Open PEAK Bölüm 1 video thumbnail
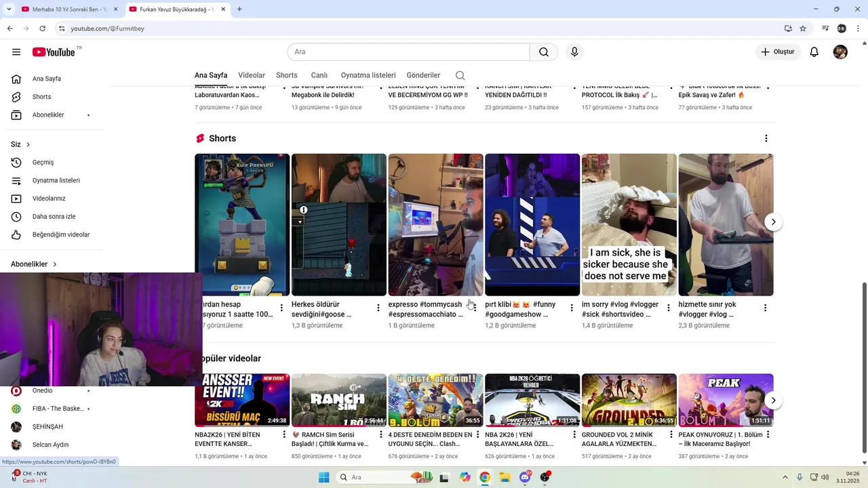868x488 pixels. click(726, 401)
